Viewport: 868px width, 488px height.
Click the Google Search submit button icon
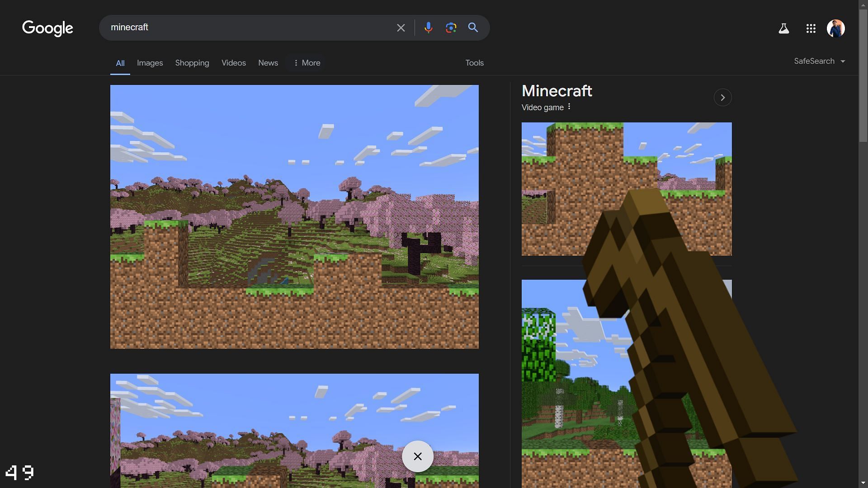pos(473,28)
